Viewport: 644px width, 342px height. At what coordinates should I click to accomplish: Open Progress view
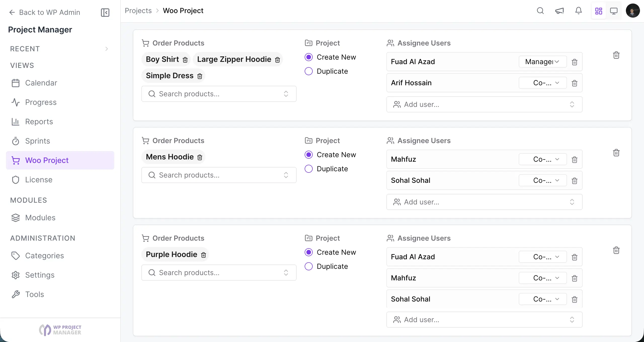click(60, 102)
